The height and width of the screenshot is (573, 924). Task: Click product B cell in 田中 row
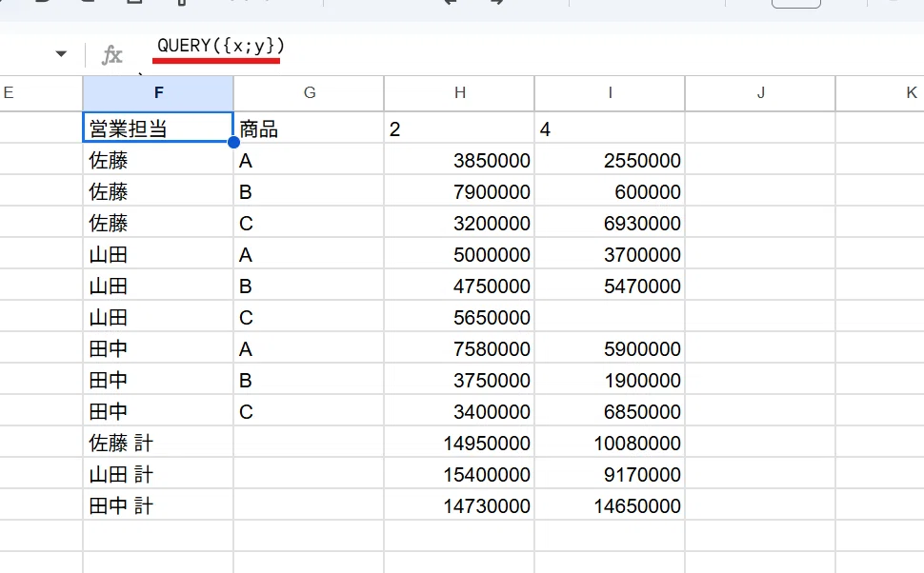tap(309, 380)
